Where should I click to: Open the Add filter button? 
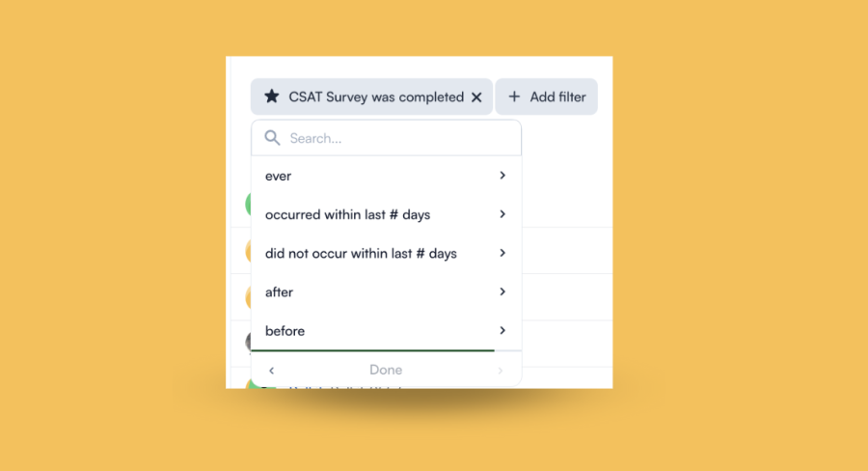coord(547,97)
